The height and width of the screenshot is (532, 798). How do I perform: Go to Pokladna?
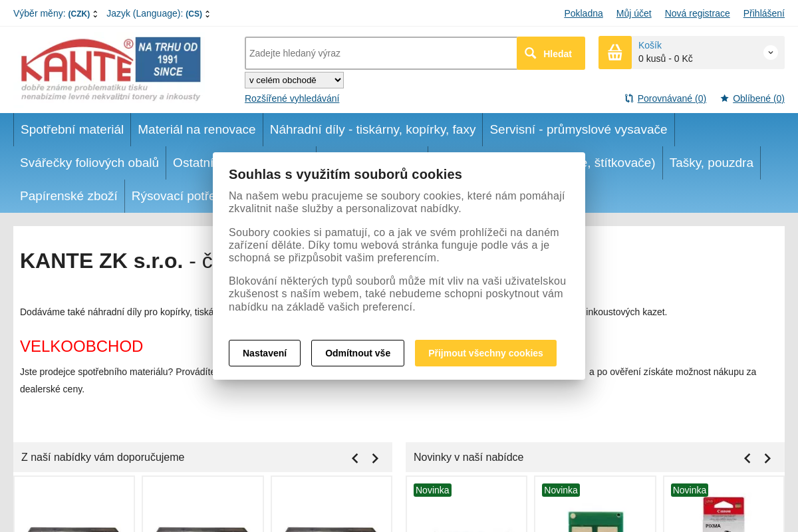click(x=583, y=13)
